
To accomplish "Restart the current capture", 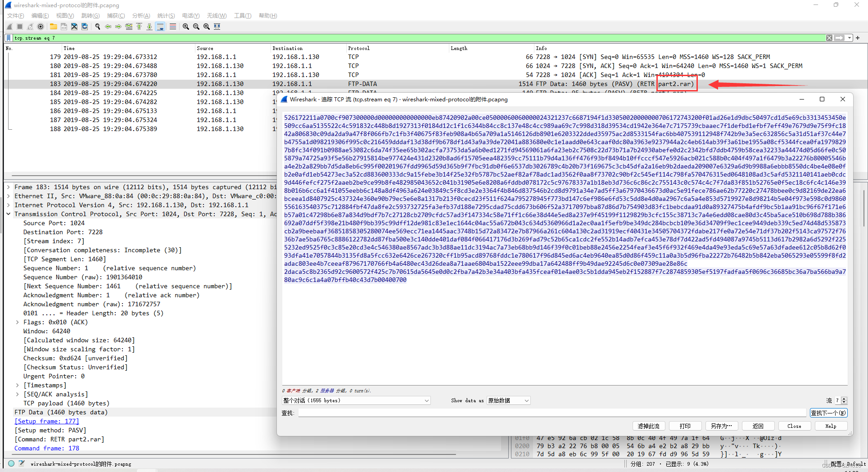I will point(30,26).
